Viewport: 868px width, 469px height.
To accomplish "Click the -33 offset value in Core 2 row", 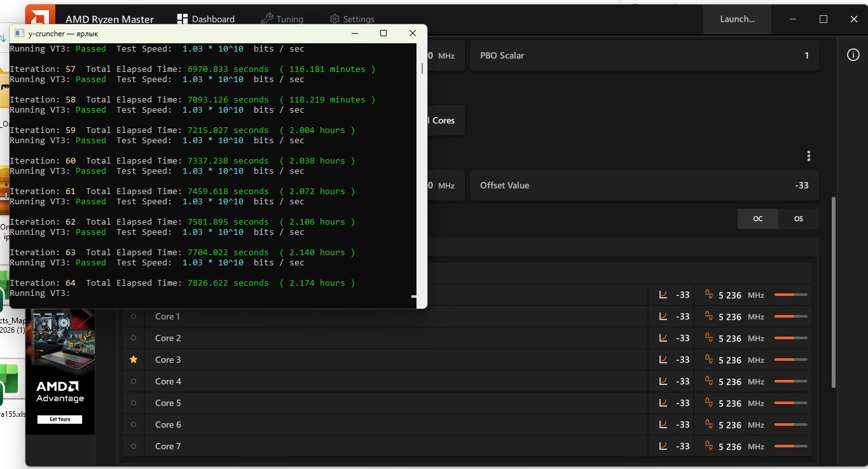I will (683, 338).
